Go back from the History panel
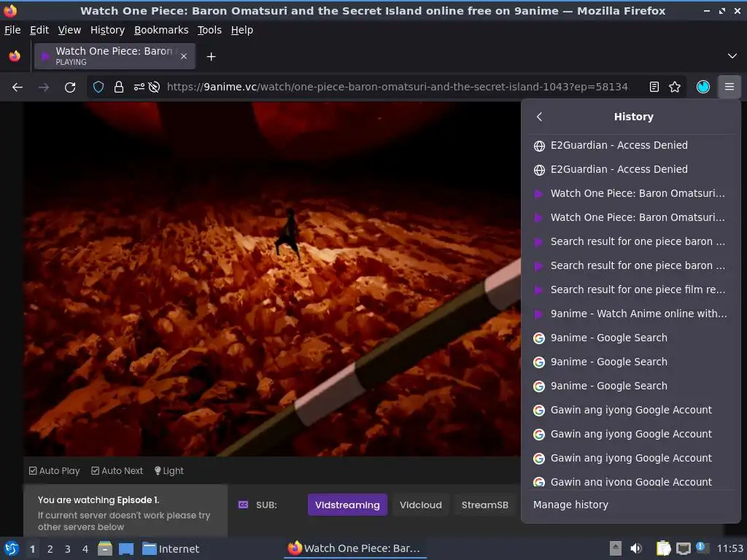This screenshot has height=560, width=747. 539,117
